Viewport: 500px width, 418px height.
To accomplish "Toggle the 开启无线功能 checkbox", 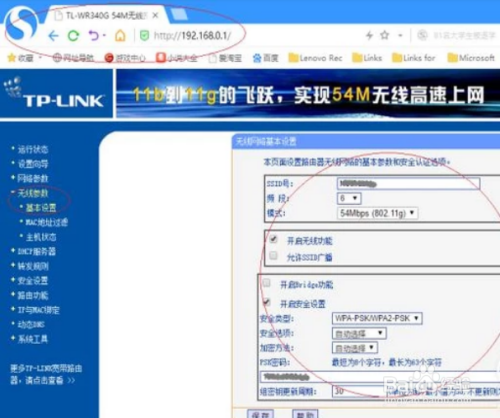I will coord(273,239).
